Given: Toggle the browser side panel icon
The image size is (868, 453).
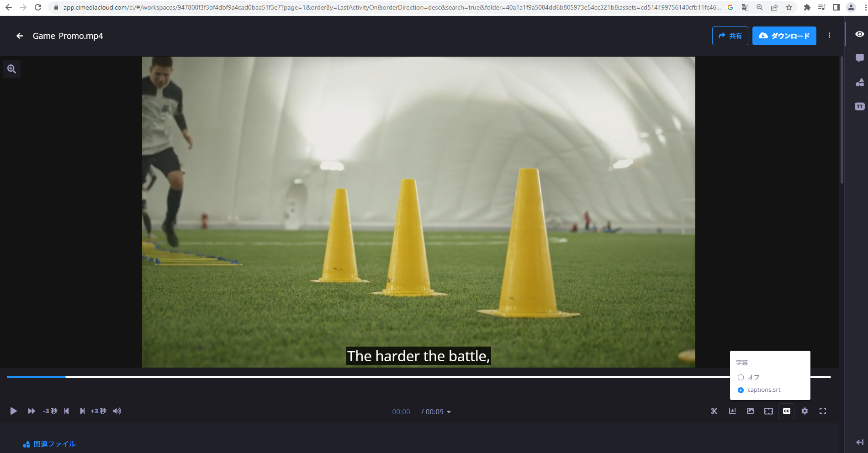Looking at the screenshot, I should [x=836, y=7].
